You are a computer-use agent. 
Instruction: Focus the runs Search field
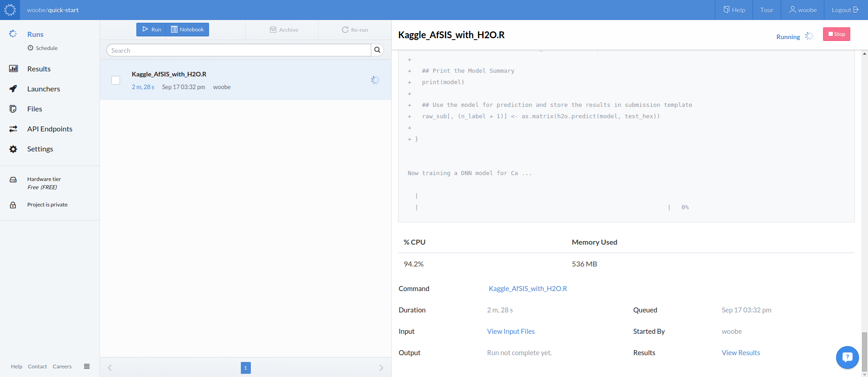(x=239, y=50)
